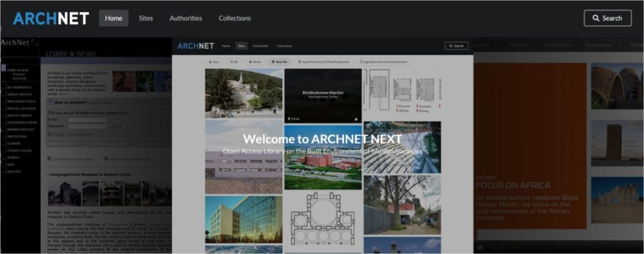Screen dimensions: 644x254
Task: Filter by Aga Khan Award for Architecture
Action: [x=384, y=62]
